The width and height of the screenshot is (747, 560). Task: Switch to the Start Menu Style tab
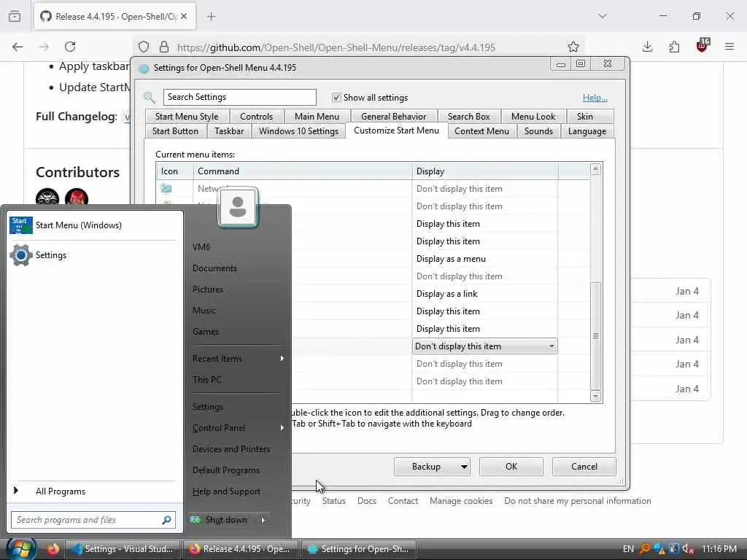(x=187, y=117)
